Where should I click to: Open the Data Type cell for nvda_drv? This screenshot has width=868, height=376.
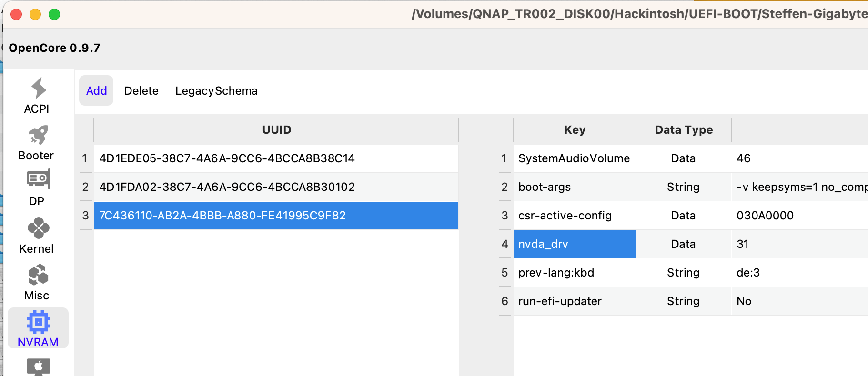(x=683, y=244)
